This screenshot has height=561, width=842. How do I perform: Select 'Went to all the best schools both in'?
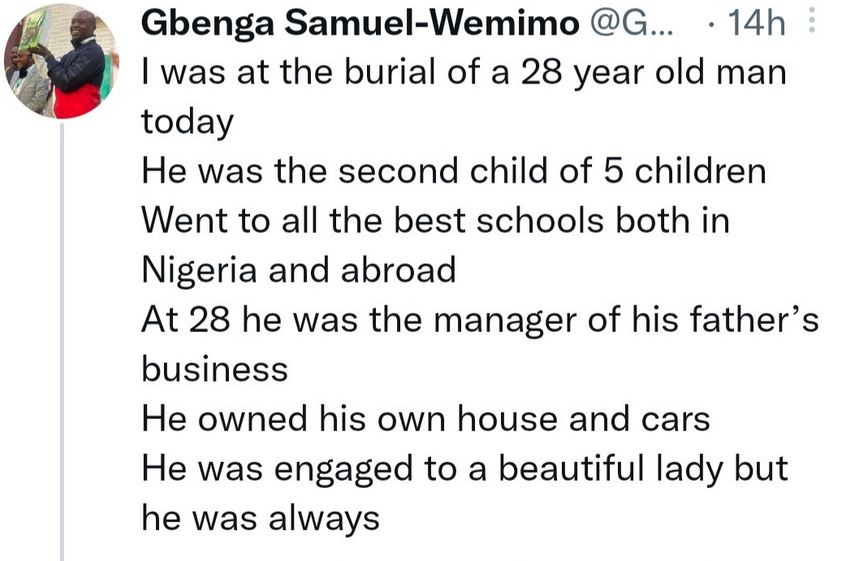click(x=435, y=221)
